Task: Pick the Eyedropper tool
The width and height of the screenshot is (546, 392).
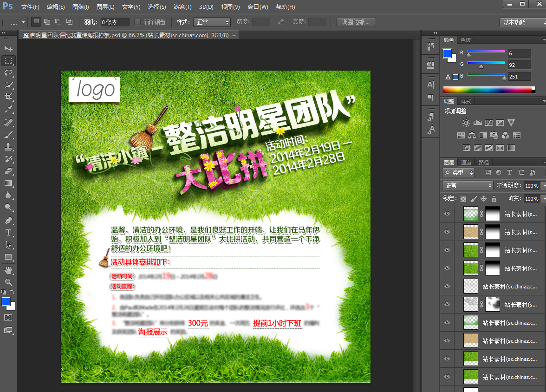Action: (8, 110)
